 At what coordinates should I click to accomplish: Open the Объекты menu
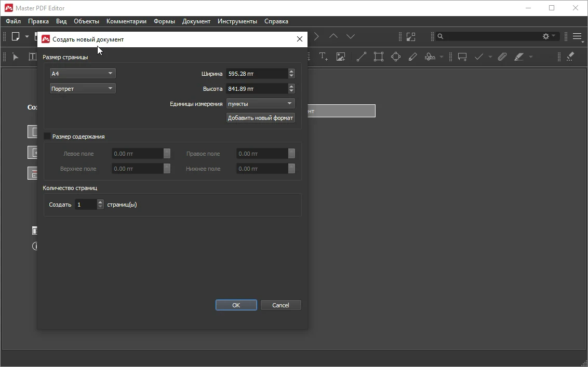pyautogui.click(x=86, y=21)
